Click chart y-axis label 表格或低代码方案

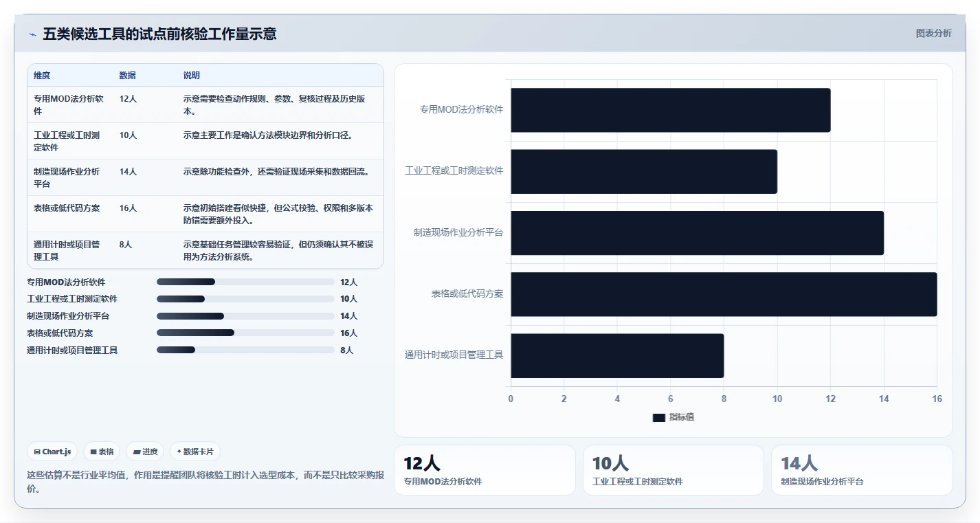tap(467, 294)
